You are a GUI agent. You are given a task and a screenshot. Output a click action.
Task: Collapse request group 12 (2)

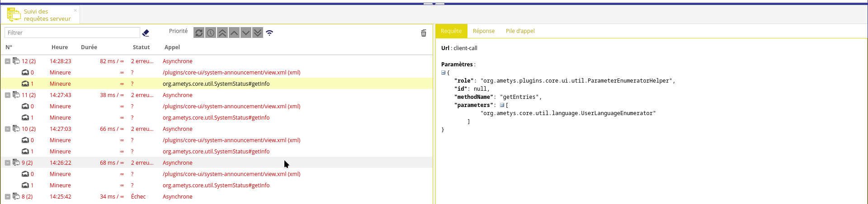point(8,61)
